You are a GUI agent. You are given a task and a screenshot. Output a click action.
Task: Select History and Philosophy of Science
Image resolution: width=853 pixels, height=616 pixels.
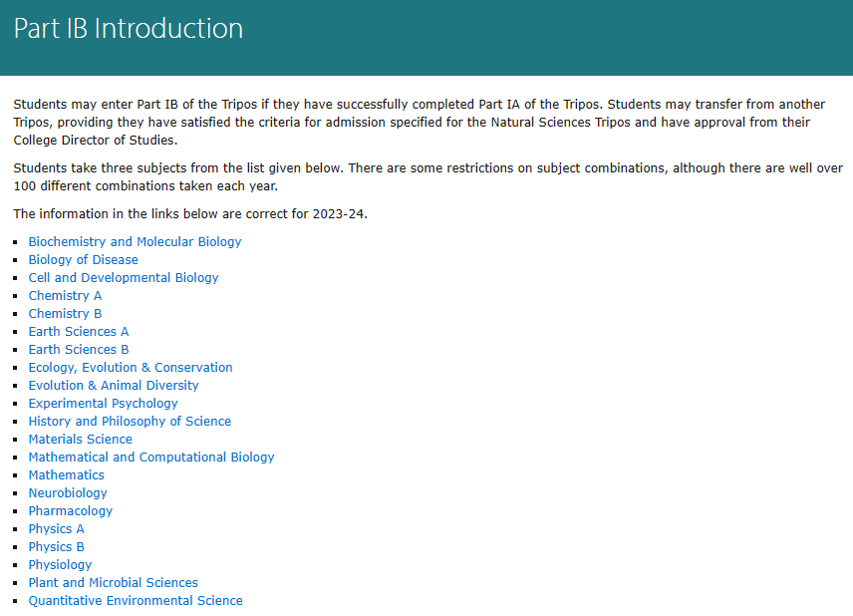(x=130, y=422)
